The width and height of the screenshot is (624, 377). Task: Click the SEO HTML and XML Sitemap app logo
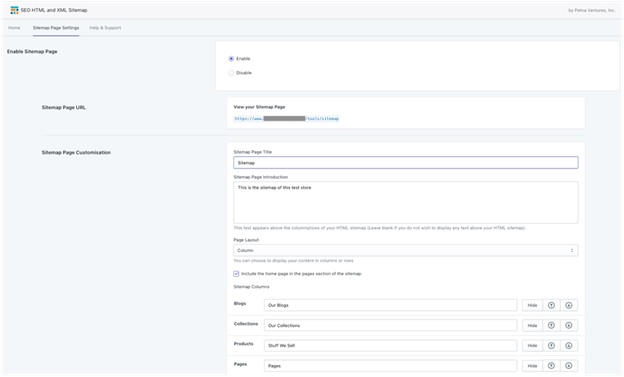[x=14, y=10]
